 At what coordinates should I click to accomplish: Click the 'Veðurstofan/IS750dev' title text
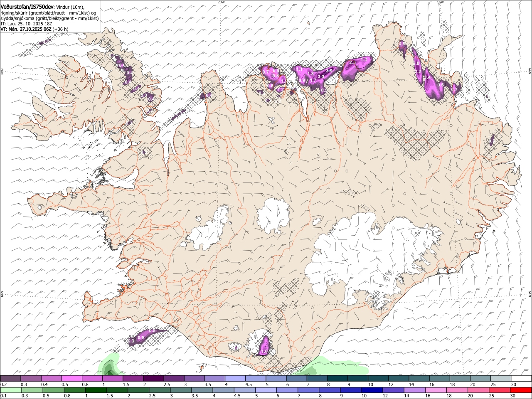(x=27, y=7)
